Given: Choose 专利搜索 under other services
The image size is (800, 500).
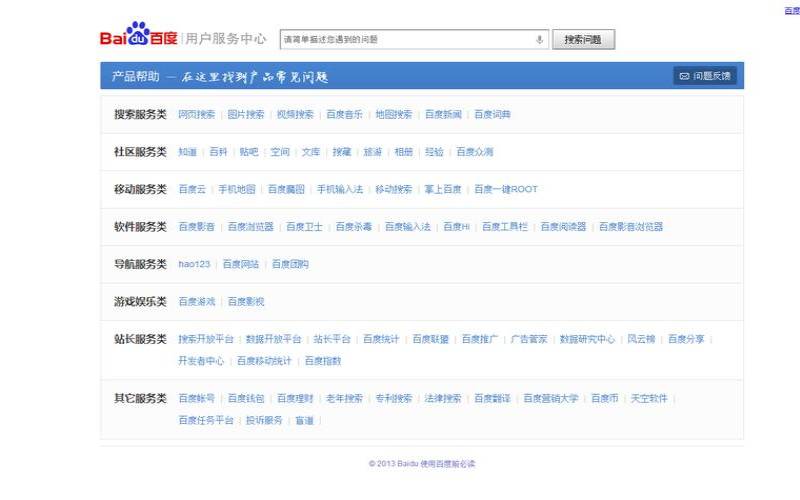Looking at the screenshot, I should point(393,398).
